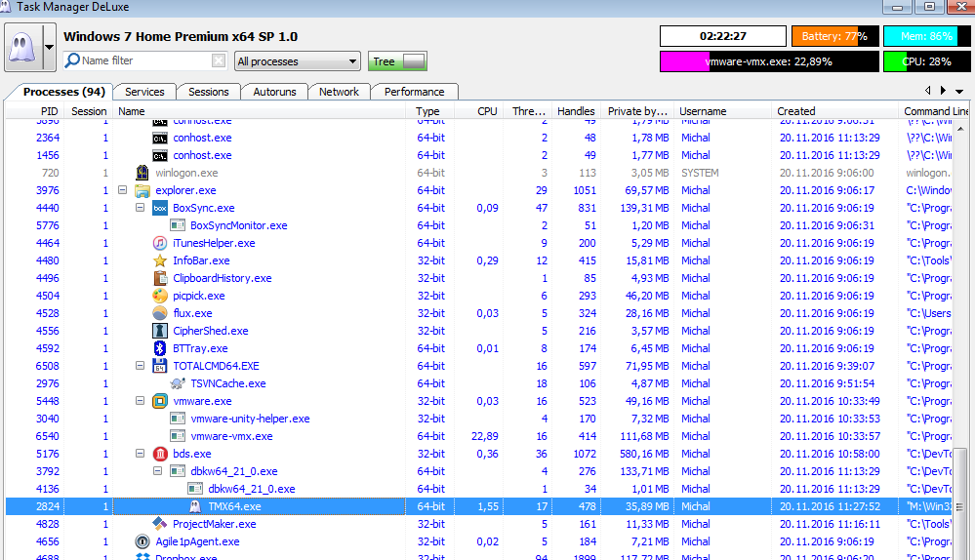The image size is (975, 560).
Task: Open the Autoruns tab
Action: [274, 92]
